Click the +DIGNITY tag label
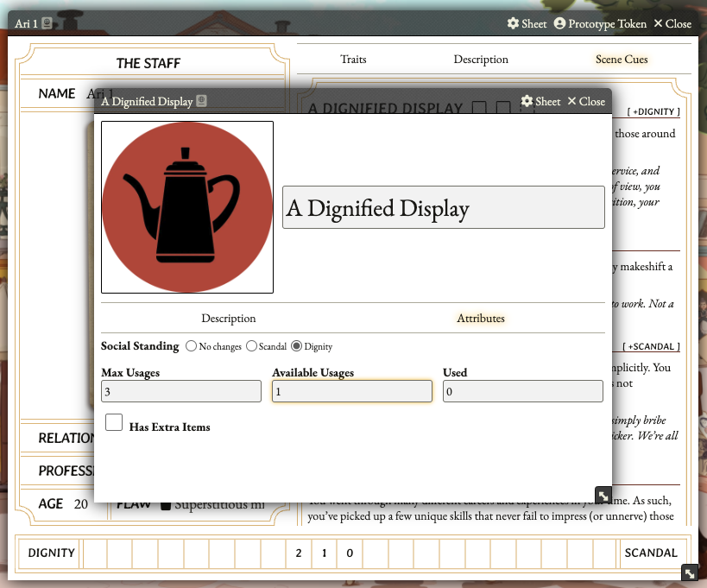Screen dimensions: 707x588 653,111
